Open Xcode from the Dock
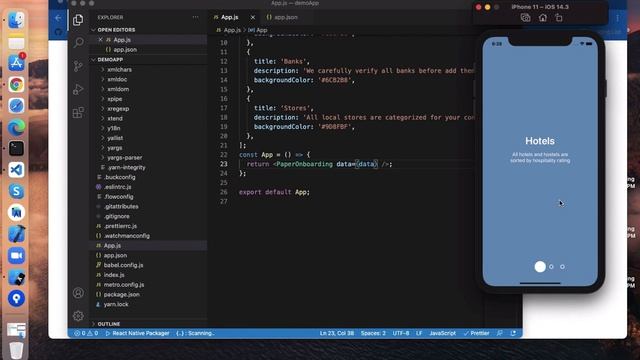 point(16,234)
